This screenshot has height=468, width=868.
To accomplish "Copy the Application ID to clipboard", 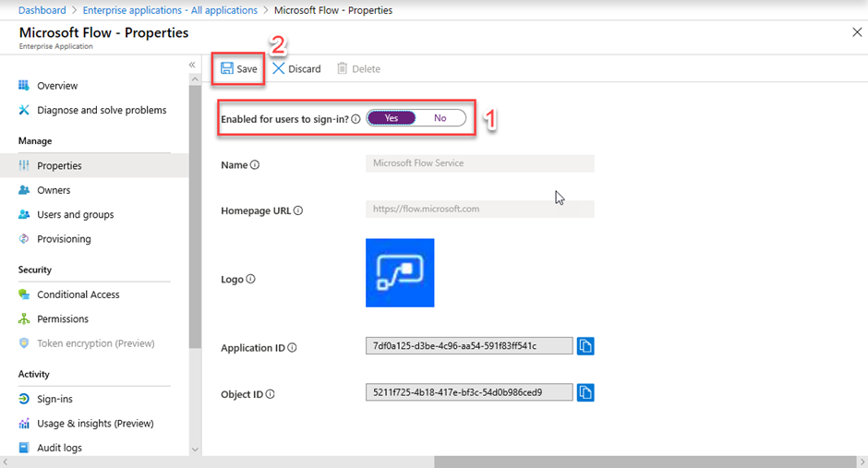I will 585,346.
